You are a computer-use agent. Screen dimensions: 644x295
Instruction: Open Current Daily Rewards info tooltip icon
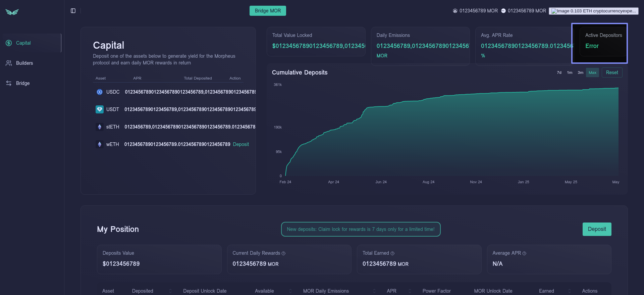(x=283, y=253)
